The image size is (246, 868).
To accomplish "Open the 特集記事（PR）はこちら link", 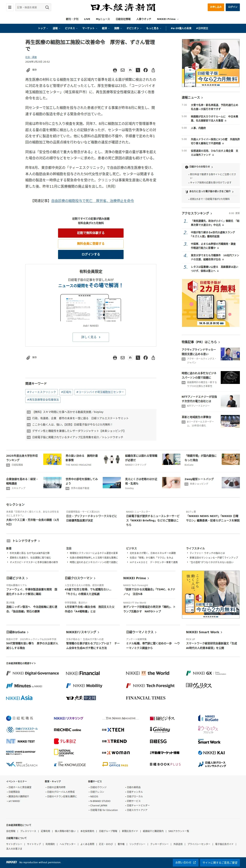I will coord(201,342).
